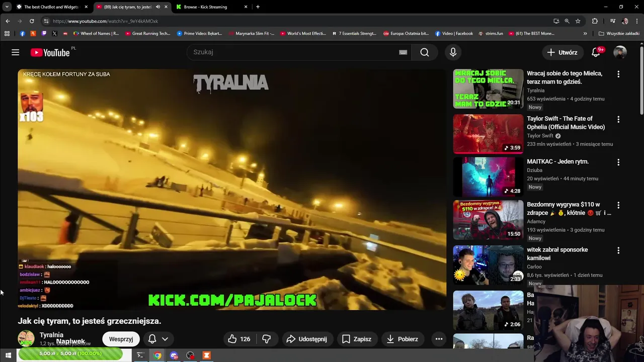Open the Taylor Swift music video thumbnail
This screenshot has height=362, width=644.
[488, 134]
